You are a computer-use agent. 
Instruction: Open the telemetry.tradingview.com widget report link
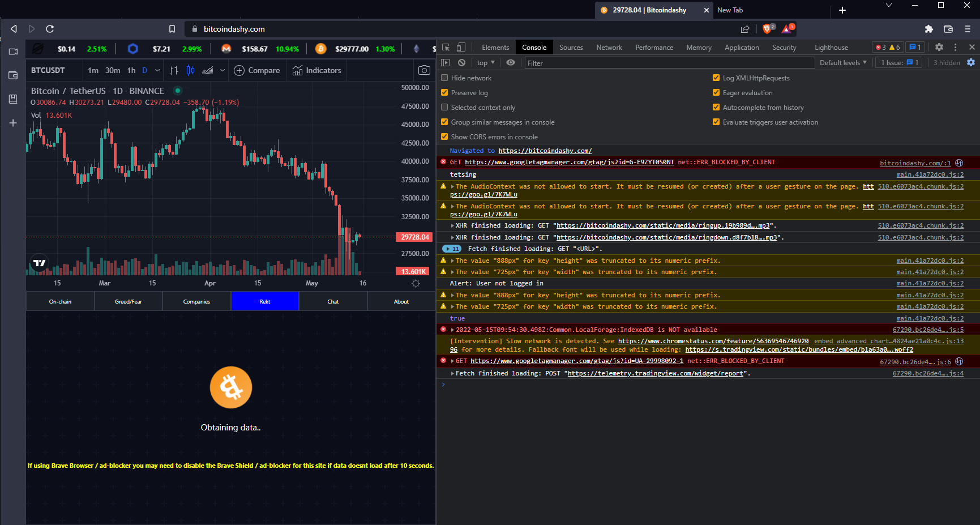tap(656, 374)
